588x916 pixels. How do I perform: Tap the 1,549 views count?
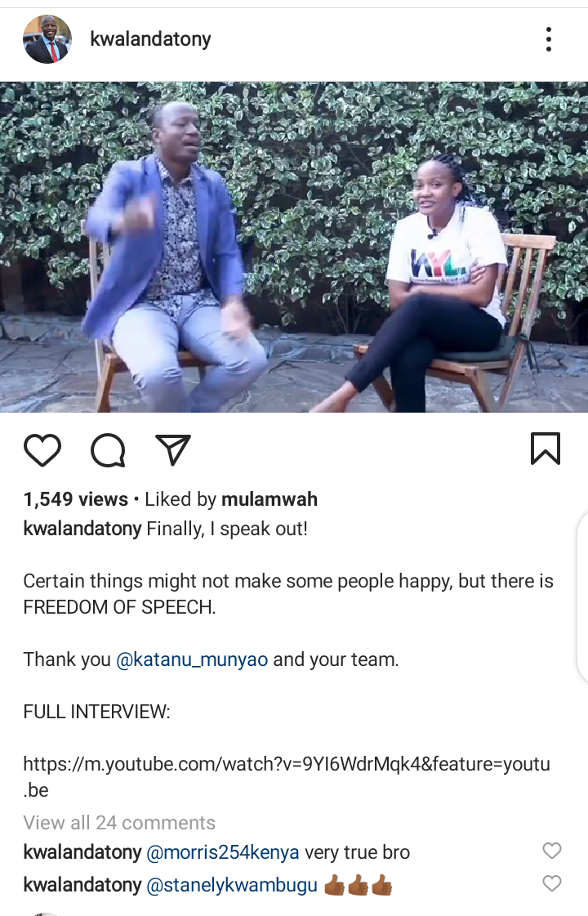tap(75, 499)
